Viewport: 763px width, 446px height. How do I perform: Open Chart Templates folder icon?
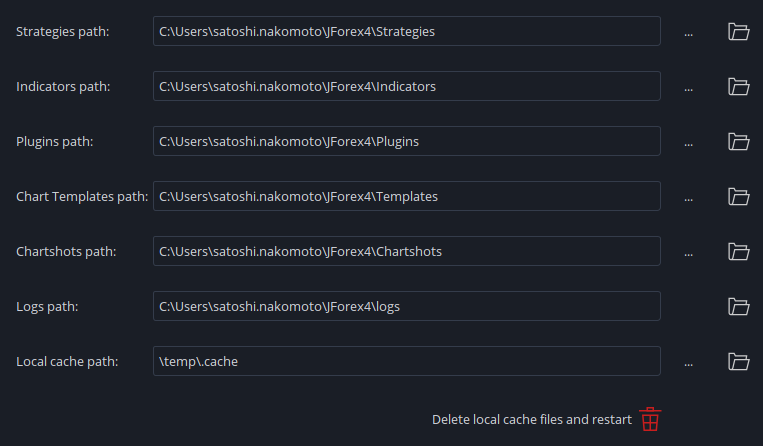coord(738,197)
